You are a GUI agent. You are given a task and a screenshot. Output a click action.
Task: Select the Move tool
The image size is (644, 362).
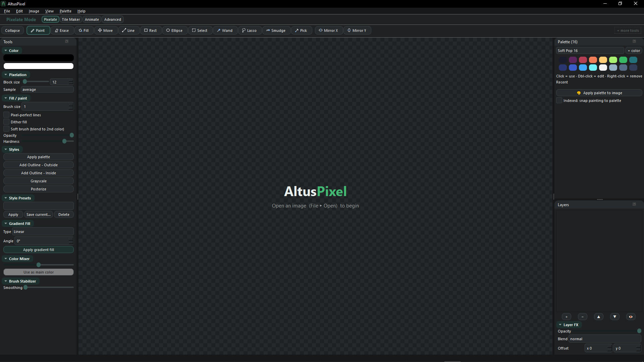tap(105, 31)
